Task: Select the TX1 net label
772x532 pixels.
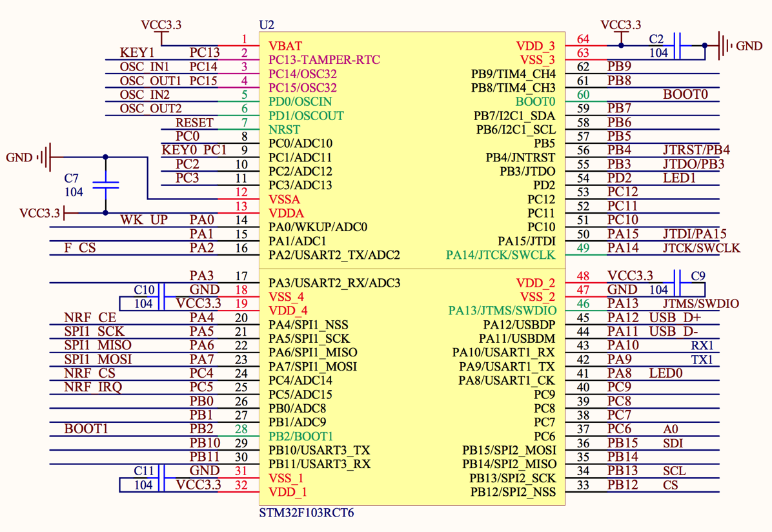Action: coord(702,359)
